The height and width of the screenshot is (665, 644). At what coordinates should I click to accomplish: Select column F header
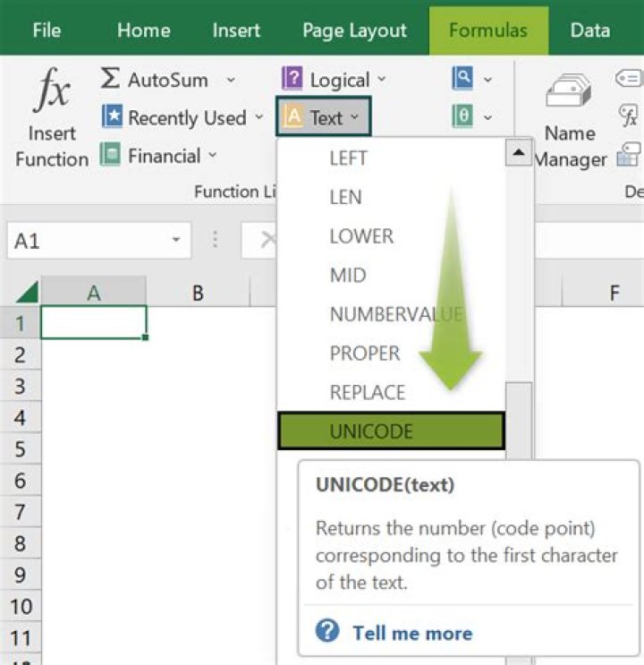(x=614, y=292)
